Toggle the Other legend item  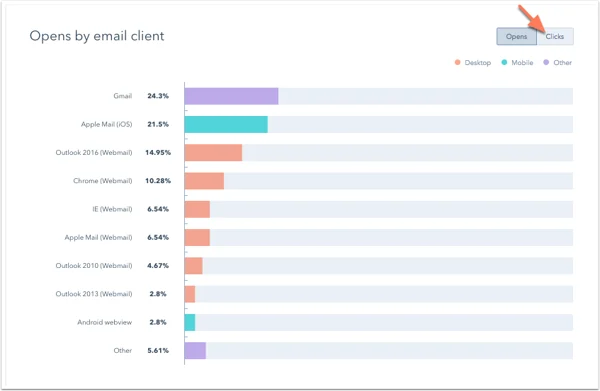click(x=558, y=62)
